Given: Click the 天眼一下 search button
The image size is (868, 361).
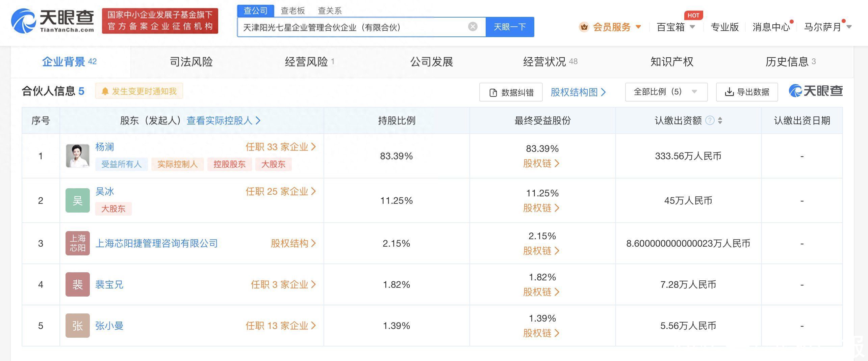Looking at the screenshot, I should [x=510, y=27].
